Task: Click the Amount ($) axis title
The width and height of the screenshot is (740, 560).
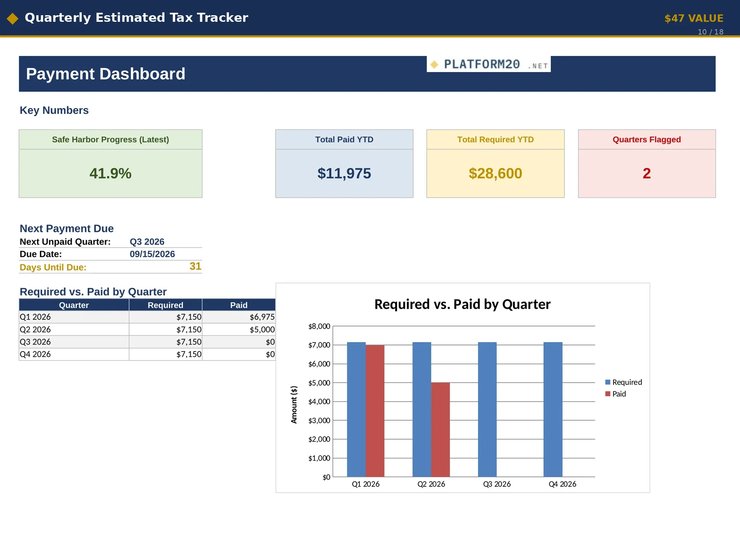Action: [294, 405]
